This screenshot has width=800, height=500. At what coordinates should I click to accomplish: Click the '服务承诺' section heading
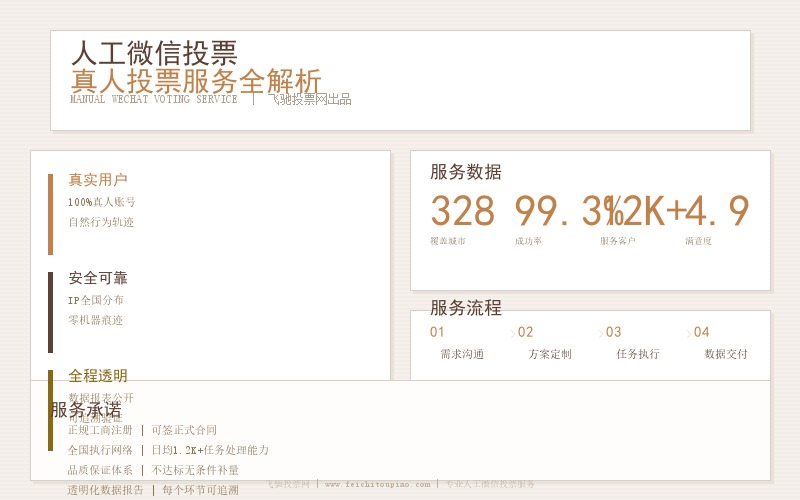point(86,410)
